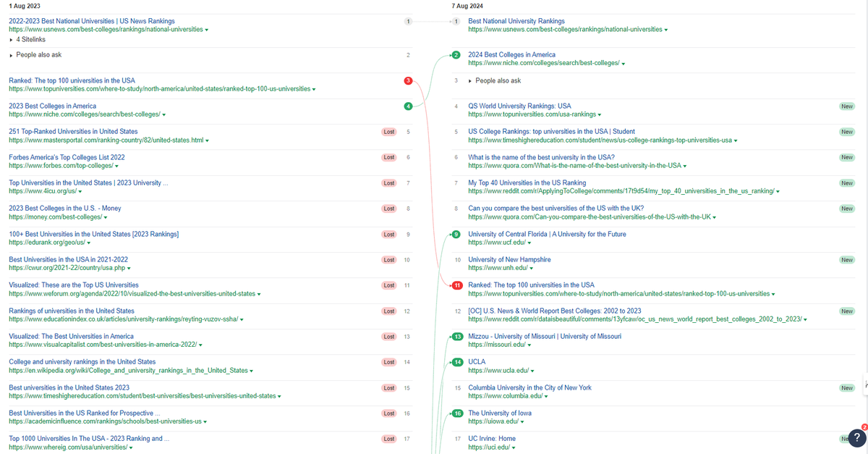Image resolution: width=868 pixels, height=454 pixels.
Task: Open Quora best university in the USA question
Action: tap(542, 157)
